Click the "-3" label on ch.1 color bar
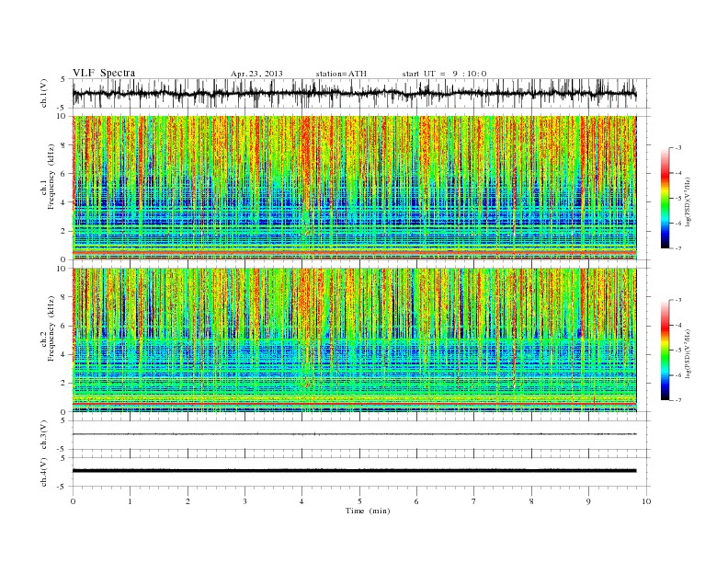728x563 pixels. [677, 148]
